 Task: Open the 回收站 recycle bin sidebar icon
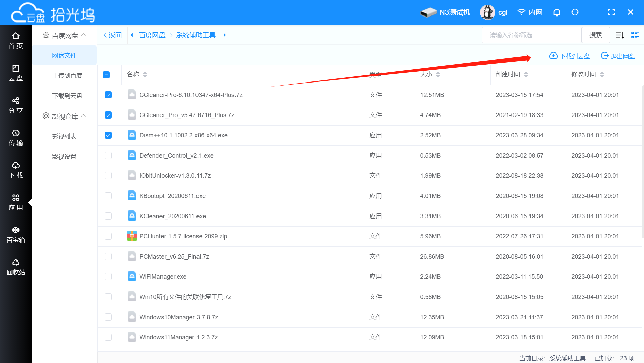click(x=16, y=267)
